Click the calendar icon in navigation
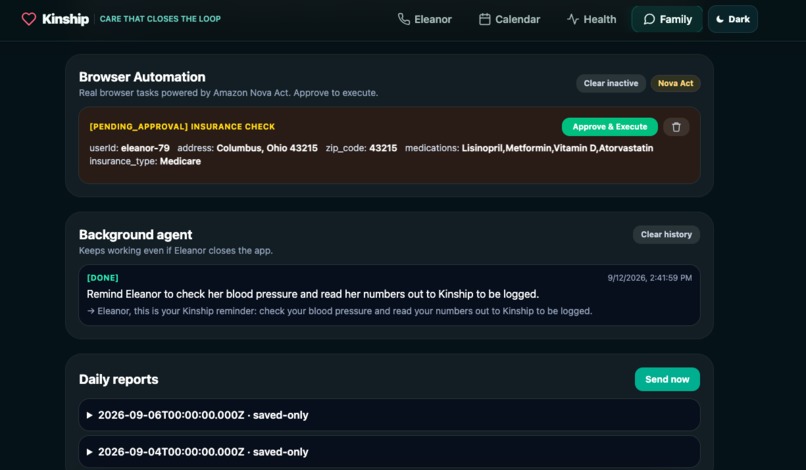Image resolution: width=806 pixels, height=470 pixels. point(484,19)
